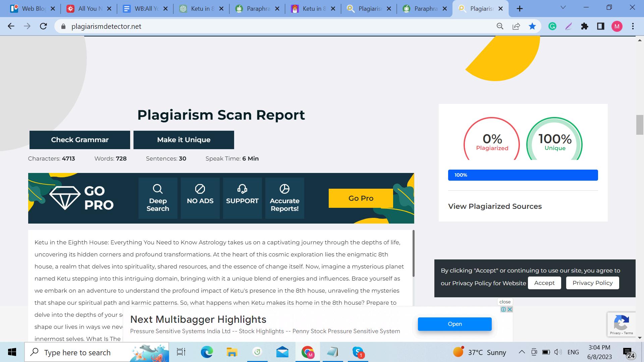The height and width of the screenshot is (362, 644).
Task: Click the browser forward arrow
Action: tap(27, 26)
